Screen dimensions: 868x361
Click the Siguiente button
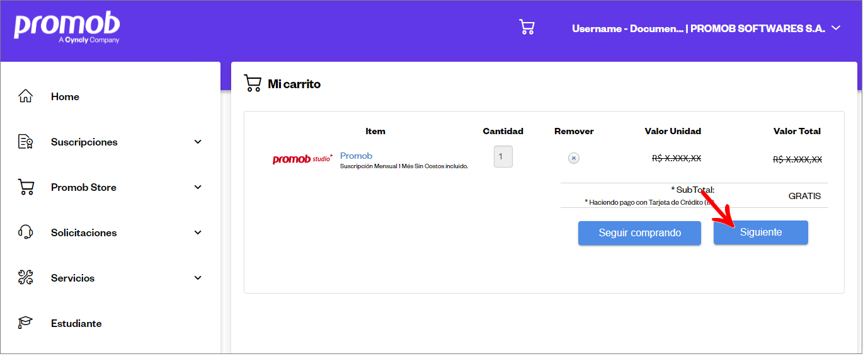[760, 232]
